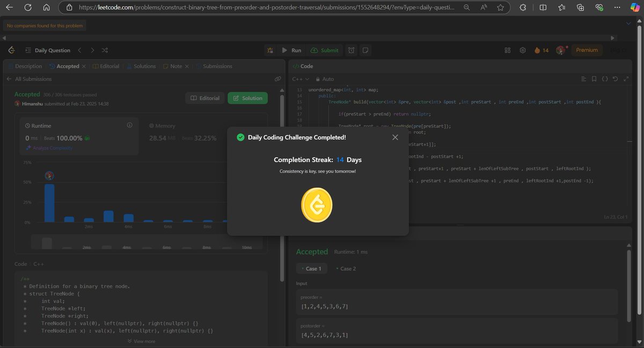
Task: Open the Note tab
Action: coord(172,66)
